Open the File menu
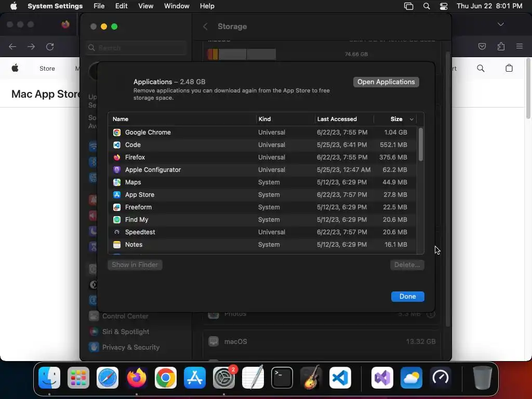This screenshot has height=399, width=532. (x=99, y=6)
